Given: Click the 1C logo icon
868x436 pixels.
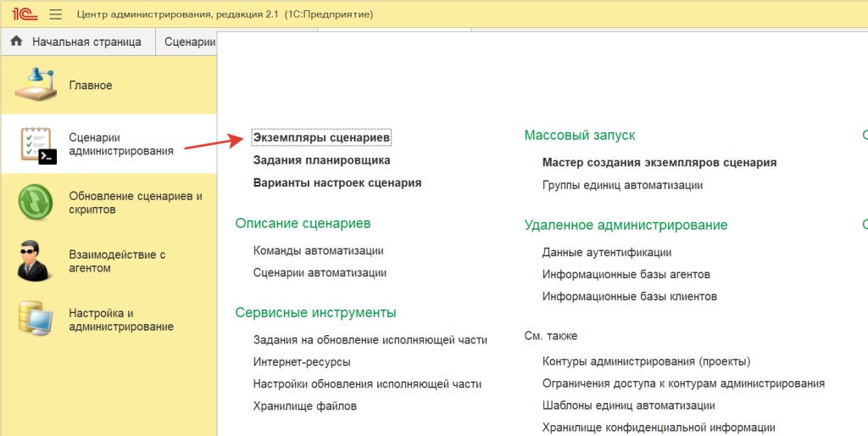Looking at the screenshot, I should [x=19, y=14].
